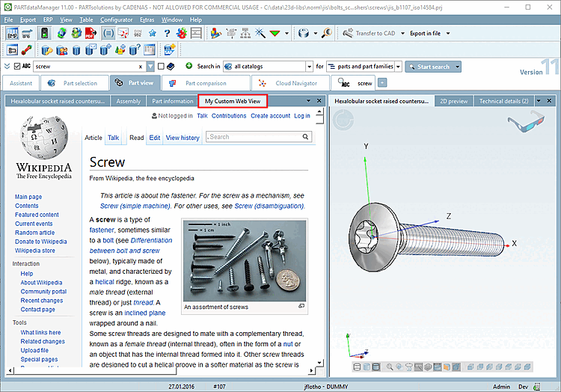Click the zoom magnifier in 3D view toolbar

[x=390, y=367]
